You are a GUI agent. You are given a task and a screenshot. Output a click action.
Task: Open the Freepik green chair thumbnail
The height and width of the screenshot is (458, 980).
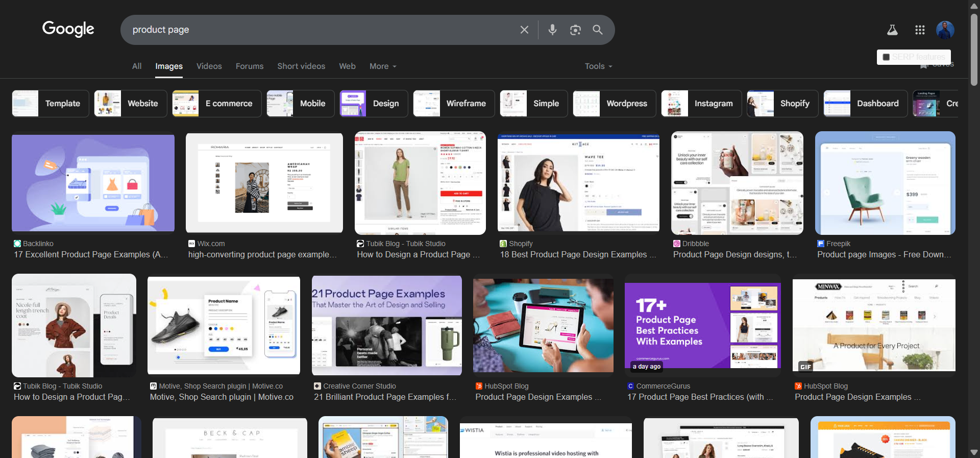click(x=885, y=183)
